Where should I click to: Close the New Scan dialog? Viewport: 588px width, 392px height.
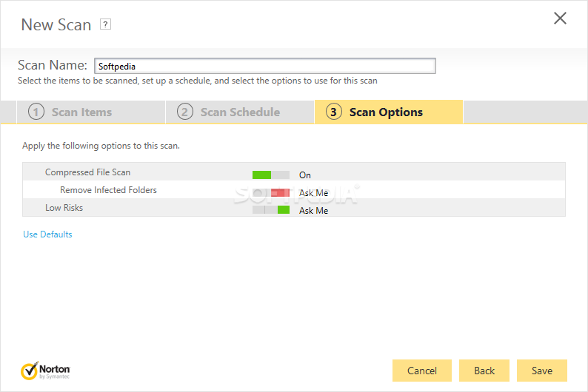pos(560,18)
